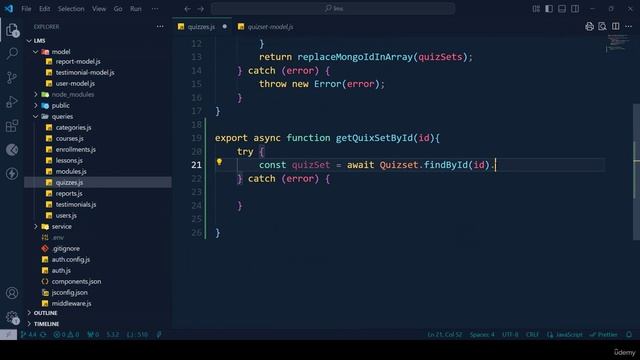
Task: Collapse the LMS root folder
Action: [29, 41]
